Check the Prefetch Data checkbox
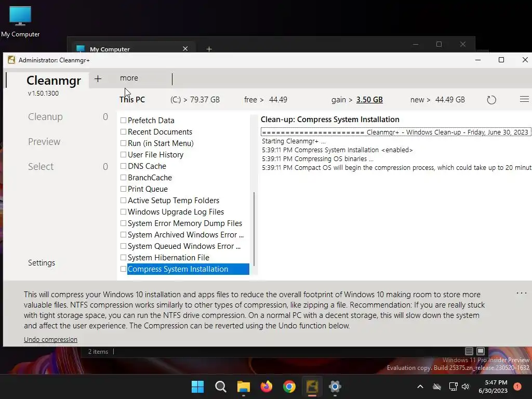 point(124,121)
